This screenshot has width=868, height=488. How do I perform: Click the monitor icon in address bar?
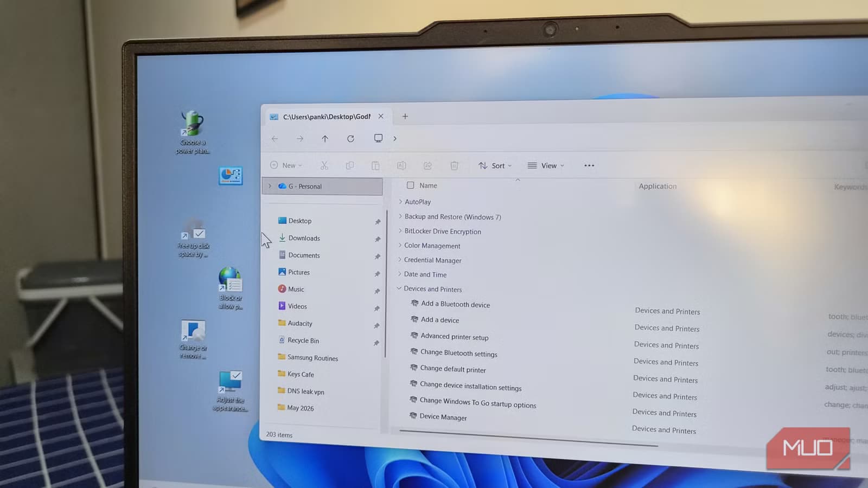(x=378, y=138)
